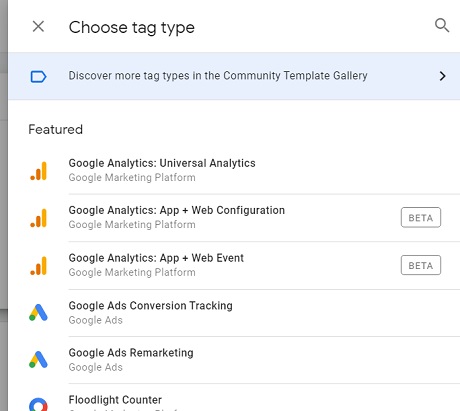Click Google Ads subtitle under Remarketing
Viewport: 460px width, 411px height.
(x=96, y=367)
